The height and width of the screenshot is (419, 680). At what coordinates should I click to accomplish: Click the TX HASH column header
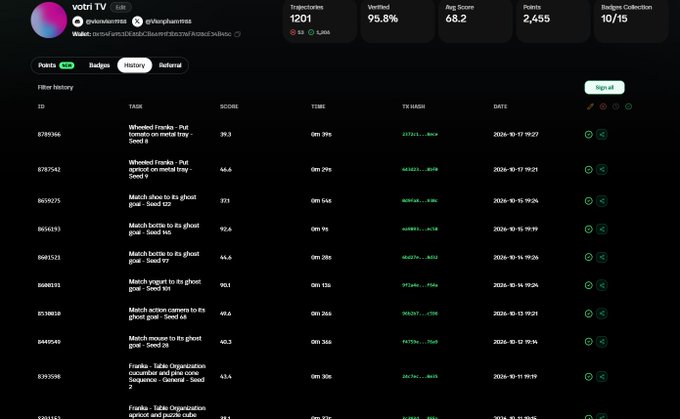(x=413, y=106)
